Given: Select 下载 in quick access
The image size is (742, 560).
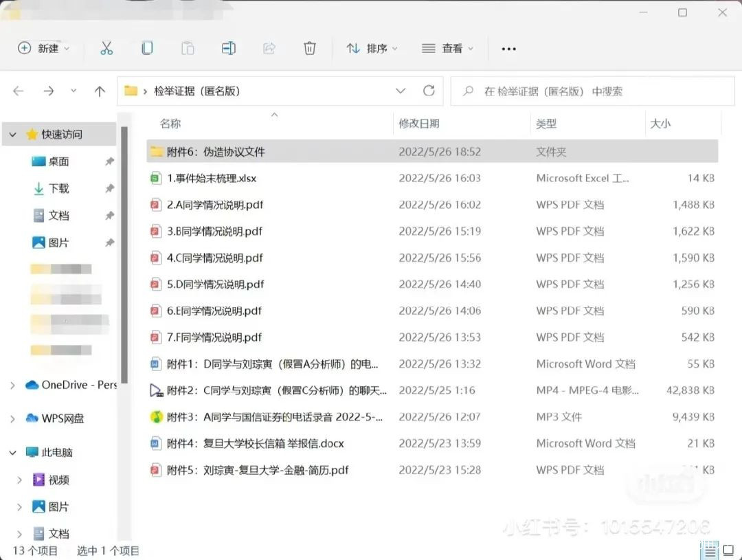Looking at the screenshot, I should [x=58, y=188].
